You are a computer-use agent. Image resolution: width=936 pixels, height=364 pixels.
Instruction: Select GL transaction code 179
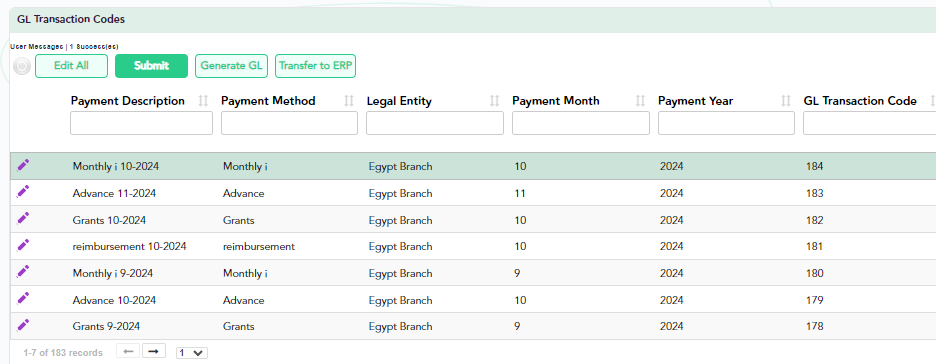coord(814,300)
